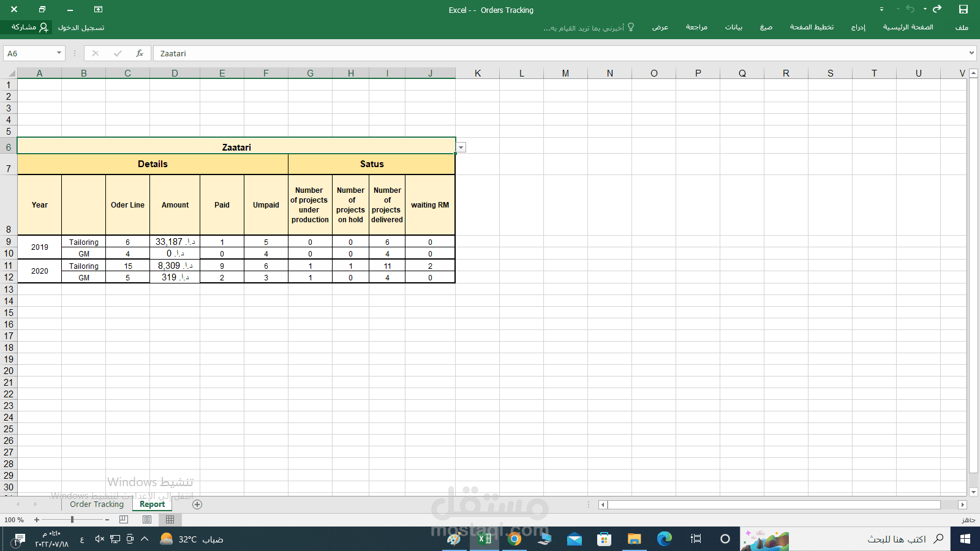The height and width of the screenshot is (551, 980).
Task: Open Windows Start menu
Action: [965, 539]
